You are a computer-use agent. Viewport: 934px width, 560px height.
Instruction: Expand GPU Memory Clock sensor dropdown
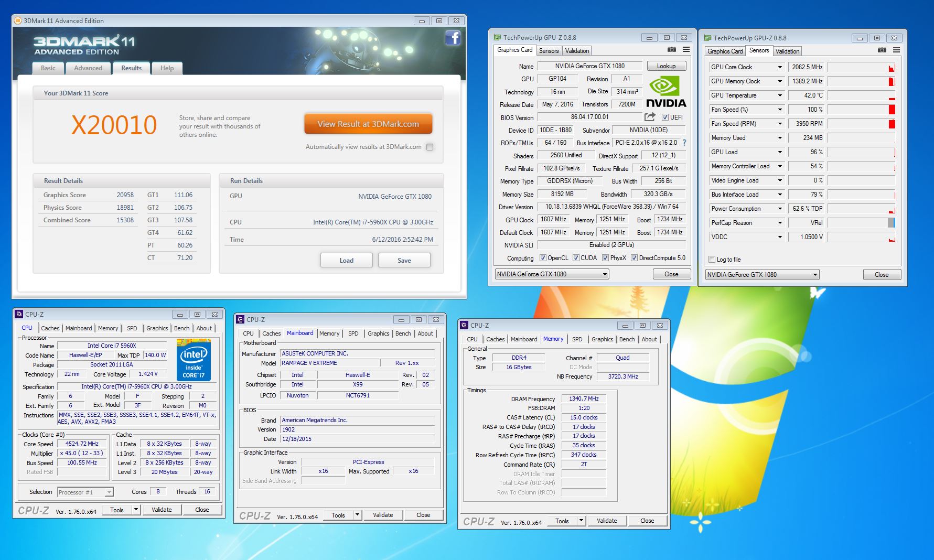pyautogui.click(x=780, y=81)
